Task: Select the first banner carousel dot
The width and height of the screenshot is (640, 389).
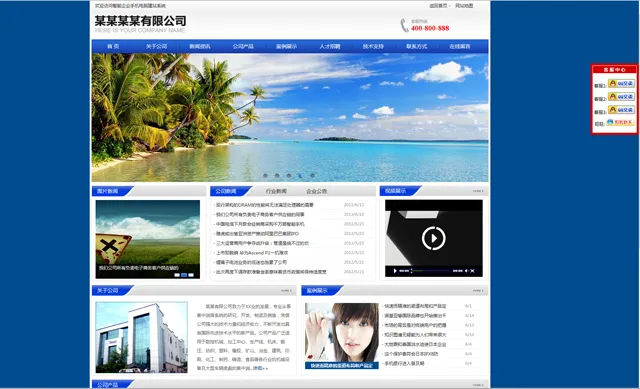Action: (x=265, y=176)
